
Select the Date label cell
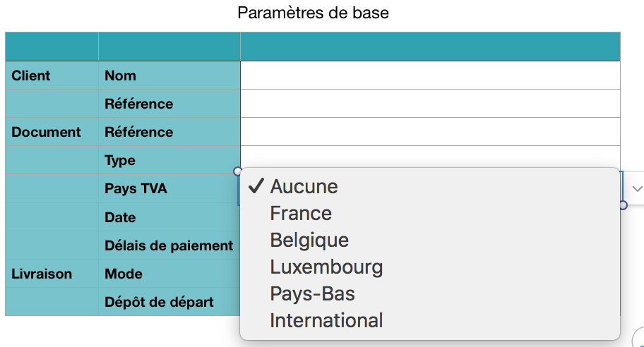pos(169,217)
